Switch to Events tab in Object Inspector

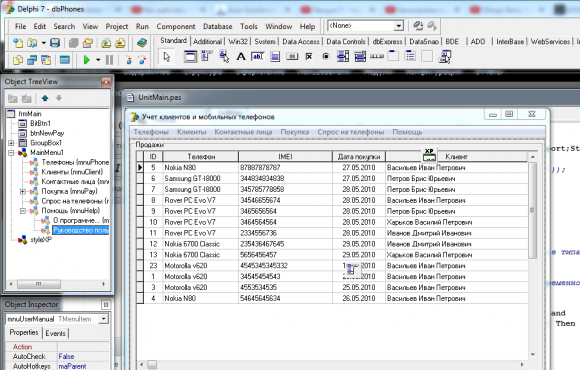point(55,333)
